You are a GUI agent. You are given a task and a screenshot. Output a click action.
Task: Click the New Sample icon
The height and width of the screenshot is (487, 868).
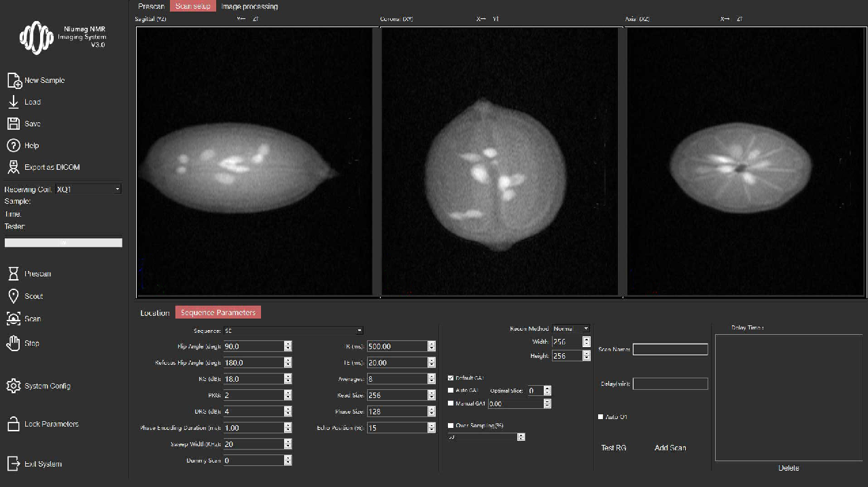[14, 81]
